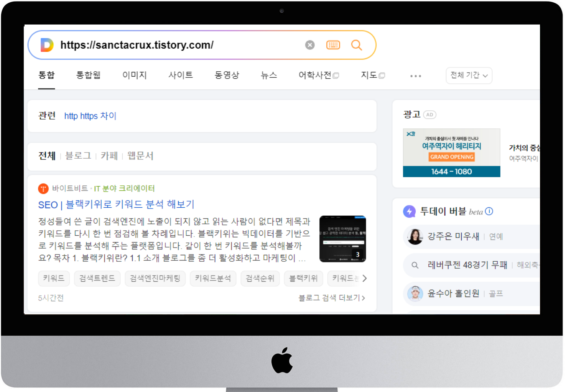Open the 동영상 tab
This screenshot has height=392, width=566.
227,75
